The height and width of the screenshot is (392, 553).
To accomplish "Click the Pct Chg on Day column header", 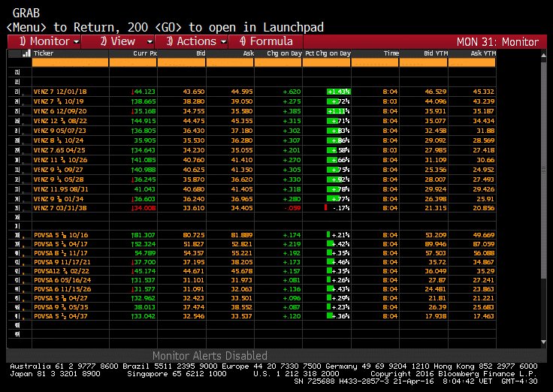I will (328, 53).
